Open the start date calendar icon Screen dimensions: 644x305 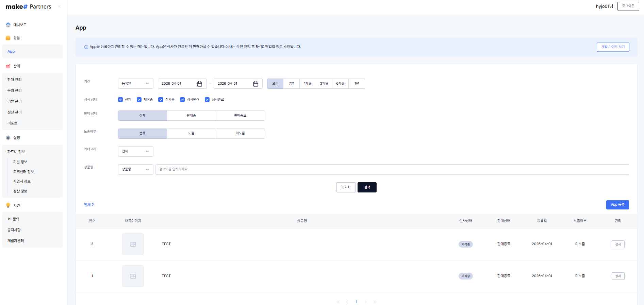[x=200, y=84]
